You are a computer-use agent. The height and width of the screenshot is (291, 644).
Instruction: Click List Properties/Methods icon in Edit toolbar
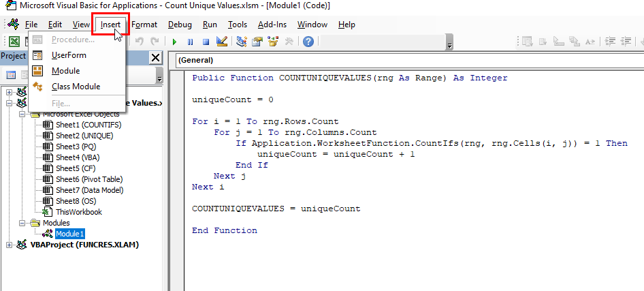[528, 42]
